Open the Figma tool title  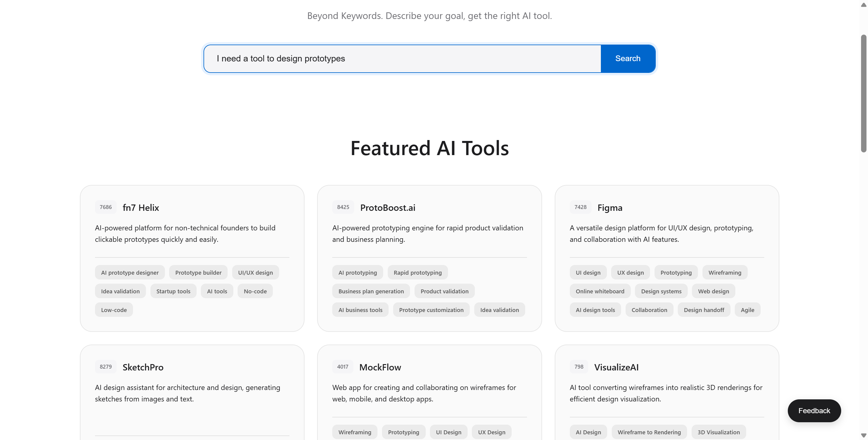(x=610, y=208)
